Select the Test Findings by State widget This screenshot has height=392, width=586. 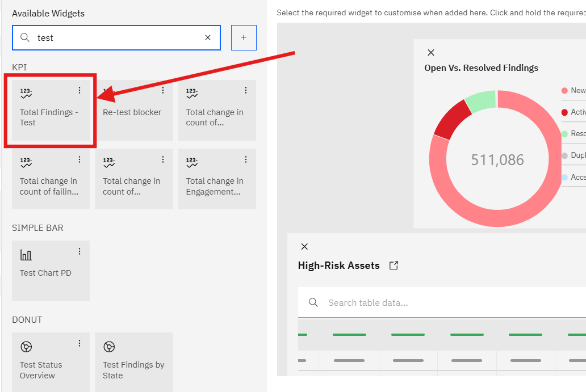pyautogui.click(x=134, y=362)
